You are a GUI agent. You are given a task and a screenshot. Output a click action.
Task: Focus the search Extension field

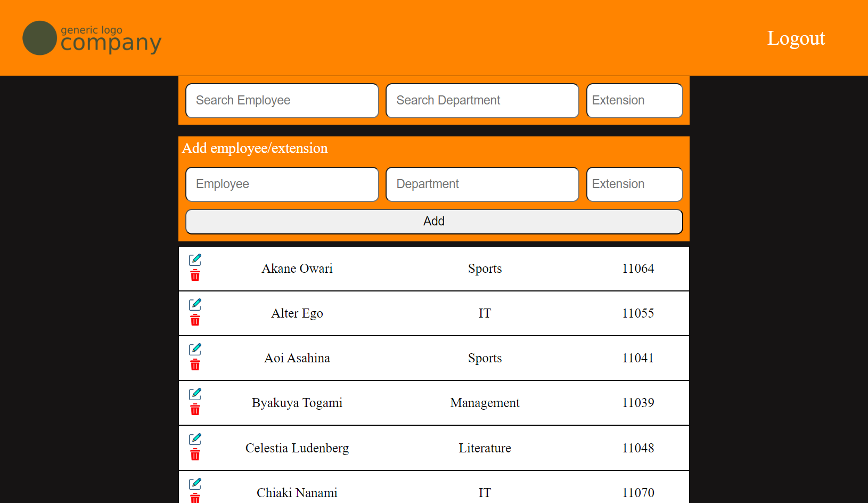click(635, 100)
